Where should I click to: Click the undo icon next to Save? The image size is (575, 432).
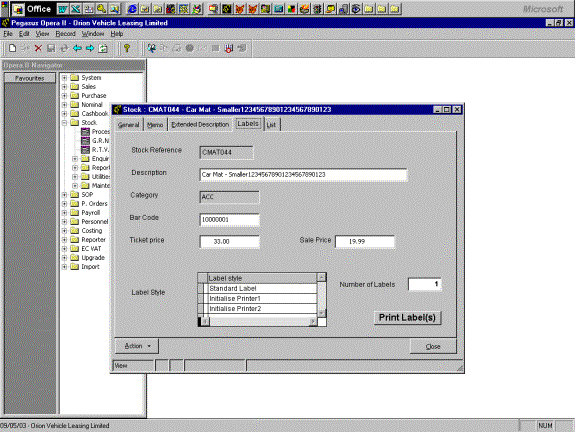[x=64, y=48]
